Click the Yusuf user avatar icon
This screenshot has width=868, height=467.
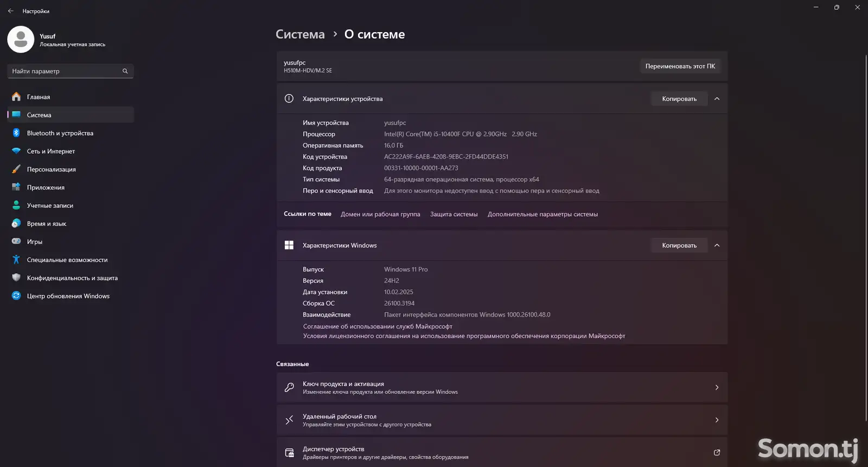(21, 39)
